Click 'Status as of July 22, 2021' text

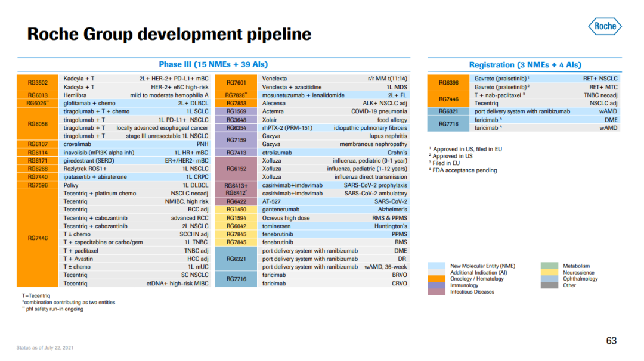coord(45,347)
